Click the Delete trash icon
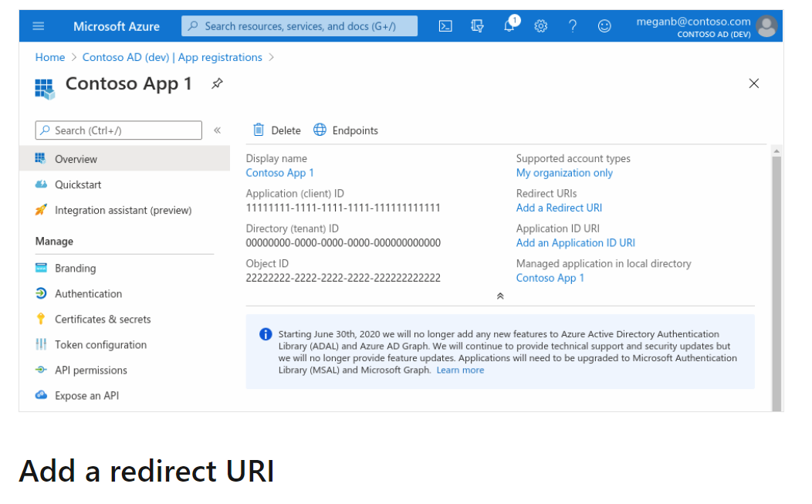 tap(259, 130)
